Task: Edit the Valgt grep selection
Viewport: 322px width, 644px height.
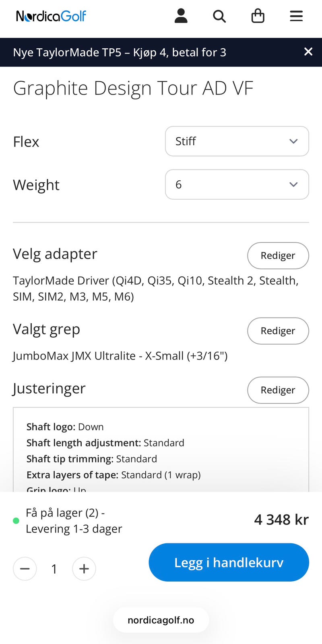Action: (x=278, y=331)
